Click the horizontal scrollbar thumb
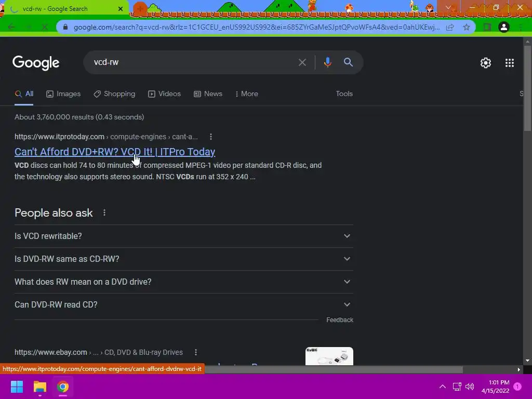The image size is (532, 399). 334,369
